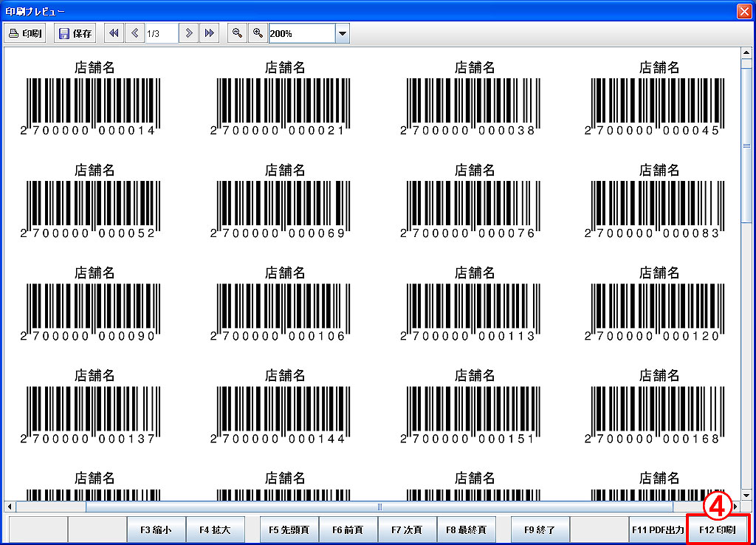Click the floppy disk 保存 save button
The image size is (756, 545).
coord(75,33)
